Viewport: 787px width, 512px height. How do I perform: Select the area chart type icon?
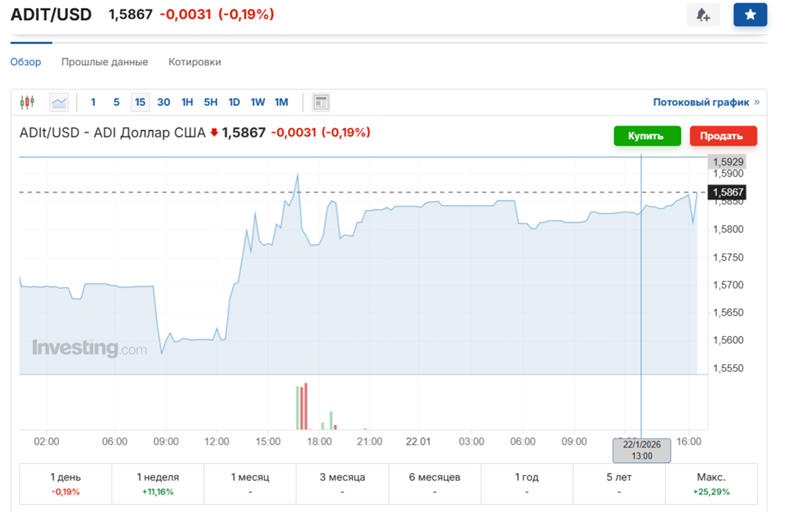[x=59, y=102]
